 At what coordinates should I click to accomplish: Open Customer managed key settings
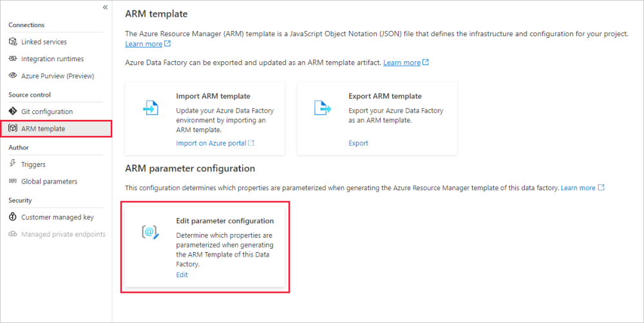56,217
